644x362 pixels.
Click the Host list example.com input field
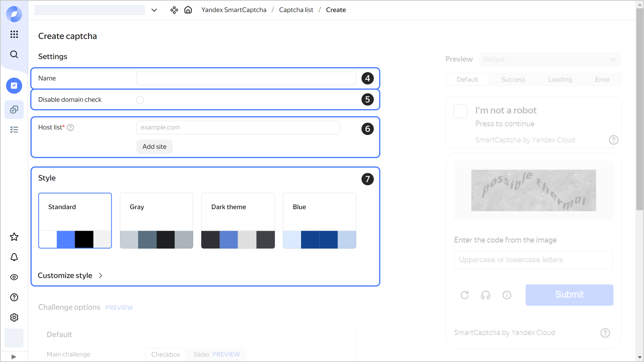238,127
